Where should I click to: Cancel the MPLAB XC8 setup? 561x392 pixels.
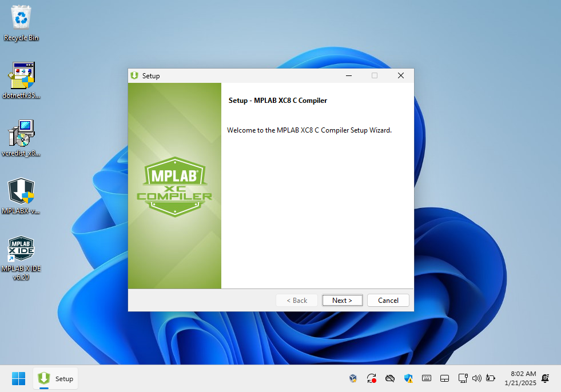388,301
